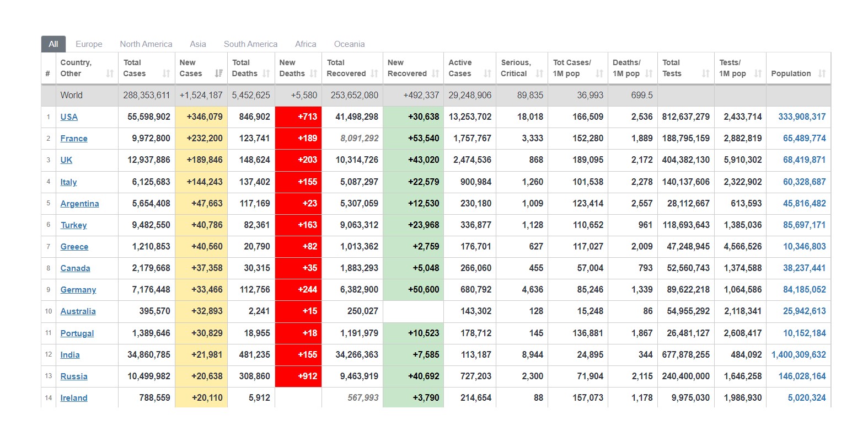This screenshot has width=868, height=435.
Task: Open the Canada country link
Action: click(75, 268)
